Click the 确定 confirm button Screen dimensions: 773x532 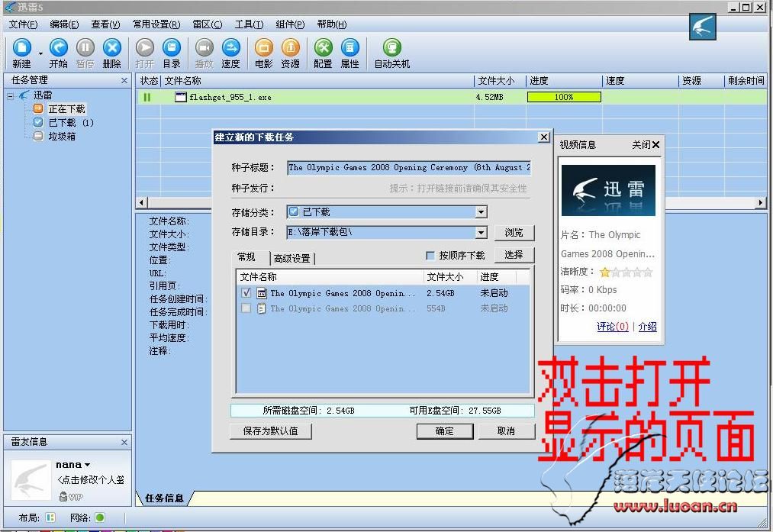(x=445, y=431)
